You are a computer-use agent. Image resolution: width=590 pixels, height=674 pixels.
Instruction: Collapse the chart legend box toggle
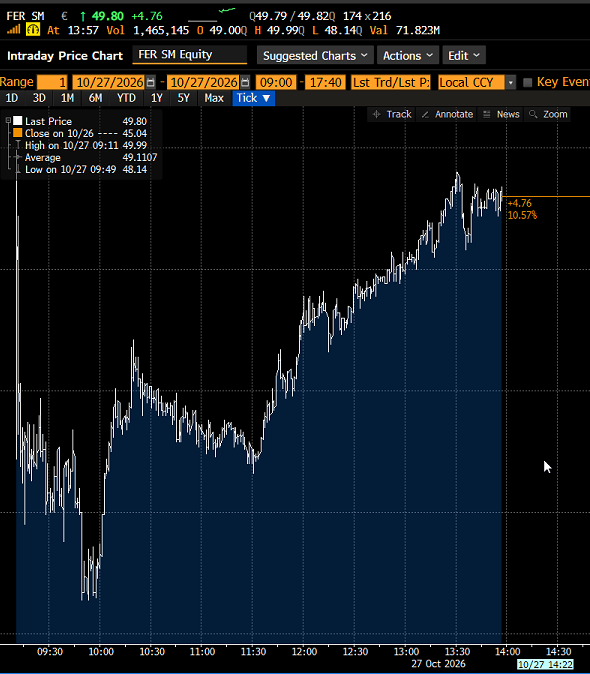tap(8, 121)
